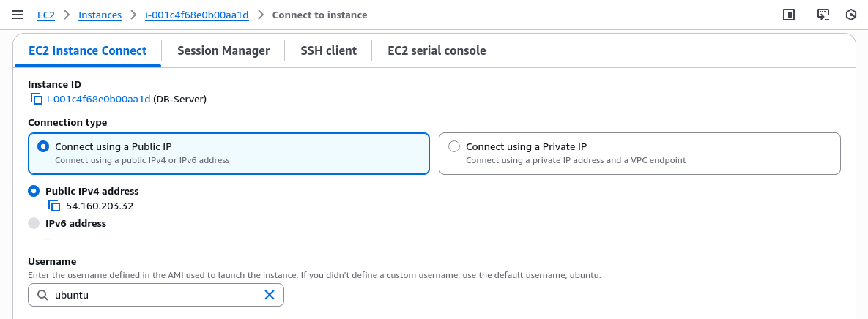Select Connect using a Public IP
Image resolution: width=868 pixels, height=319 pixels.
click(x=43, y=146)
